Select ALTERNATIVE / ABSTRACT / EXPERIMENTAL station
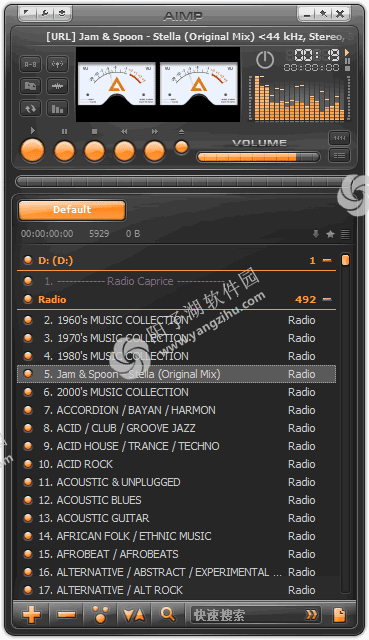The width and height of the screenshot is (369, 640). pyautogui.click(x=176, y=572)
